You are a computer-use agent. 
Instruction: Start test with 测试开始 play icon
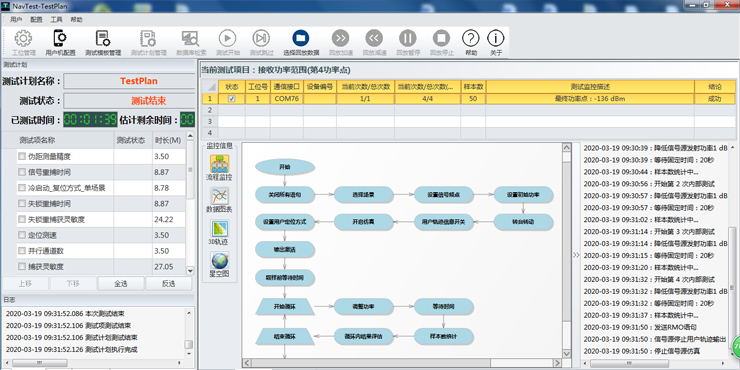pos(227,43)
